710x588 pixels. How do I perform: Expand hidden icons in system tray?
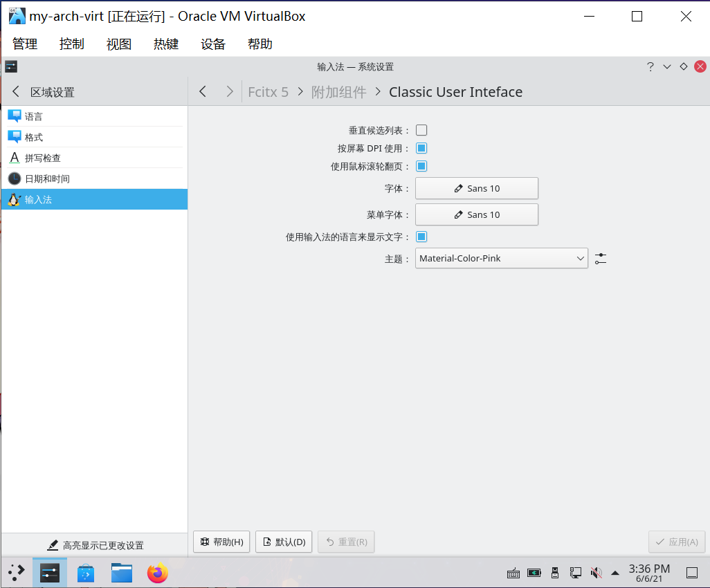[615, 573]
